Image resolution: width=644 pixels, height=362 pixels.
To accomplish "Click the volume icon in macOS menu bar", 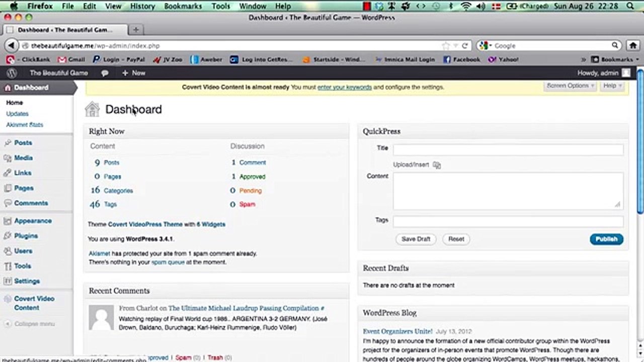I will (x=480, y=6).
